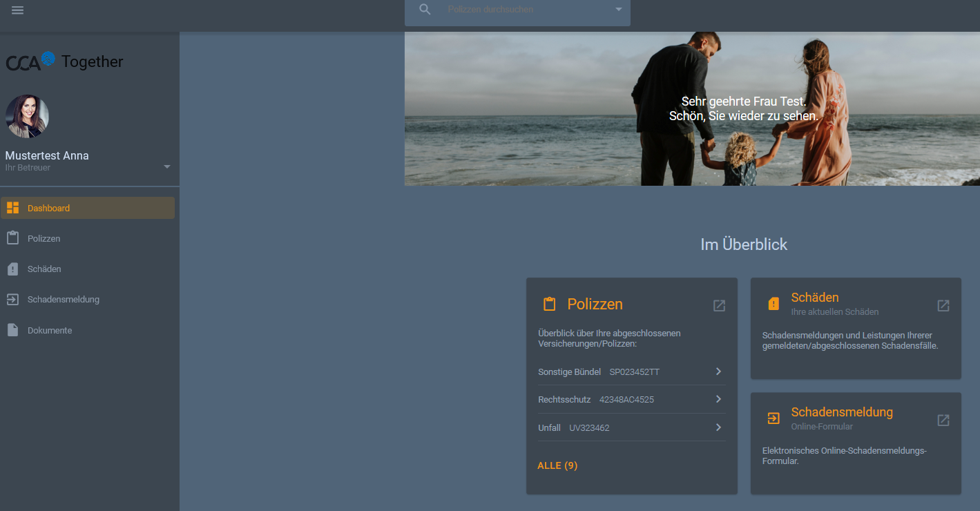980x511 pixels.
Task: Click the Polizzen clipboard icon in sidebar
Action: (12, 238)
